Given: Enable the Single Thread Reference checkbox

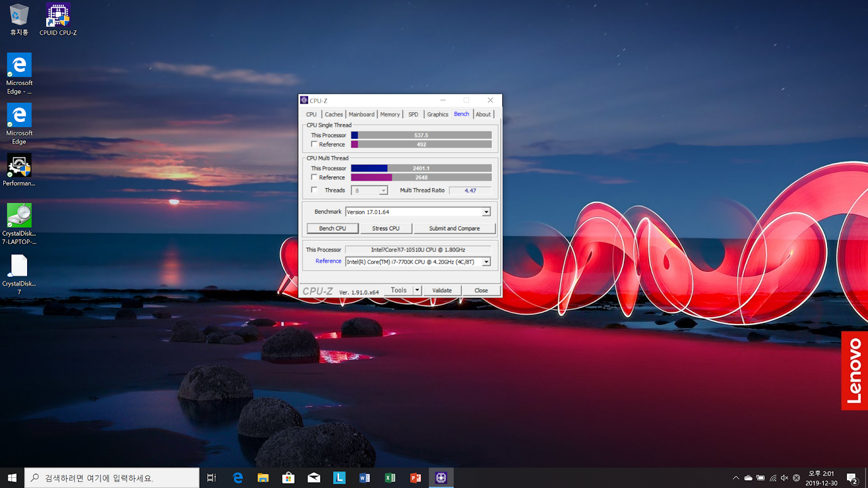Looking at the screenshot, I should [x=314, y=144].
